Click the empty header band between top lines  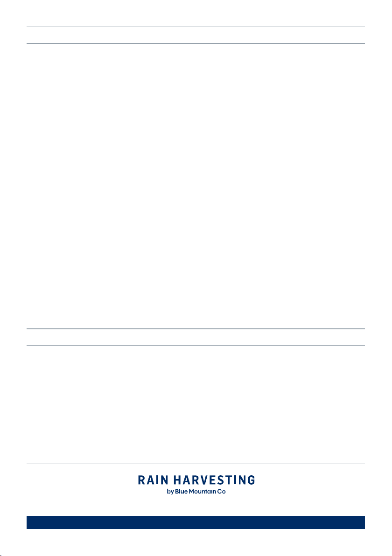pyautogui.click(x=196, y=35)
